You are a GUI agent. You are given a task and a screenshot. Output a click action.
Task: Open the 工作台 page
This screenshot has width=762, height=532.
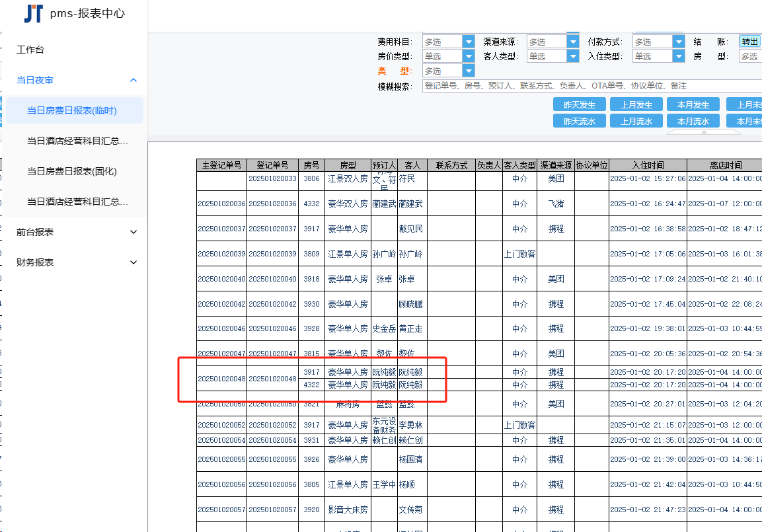pos(30,50)
